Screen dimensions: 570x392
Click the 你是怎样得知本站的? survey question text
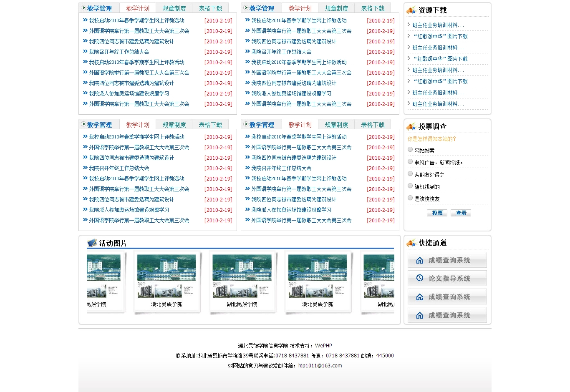coord(432,139)
